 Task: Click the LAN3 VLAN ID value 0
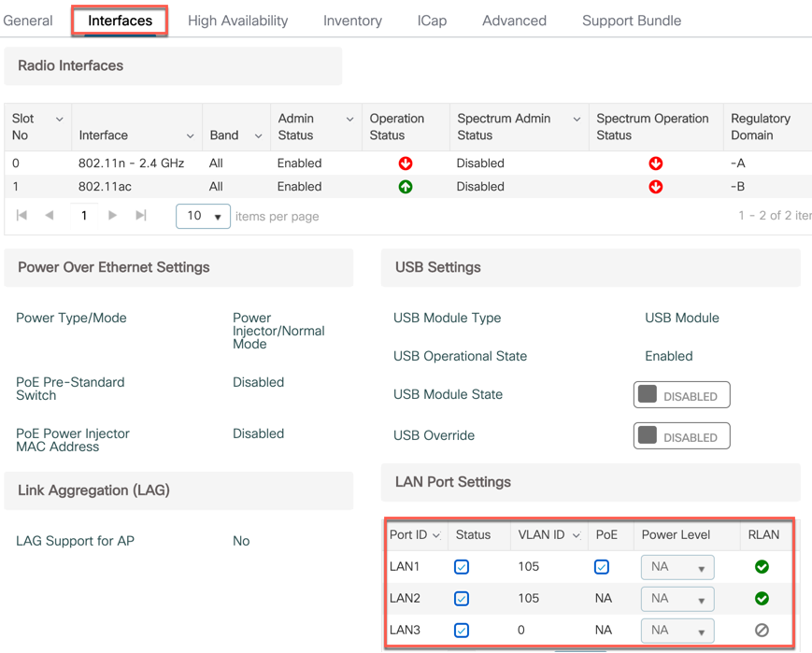coord(521,630)
